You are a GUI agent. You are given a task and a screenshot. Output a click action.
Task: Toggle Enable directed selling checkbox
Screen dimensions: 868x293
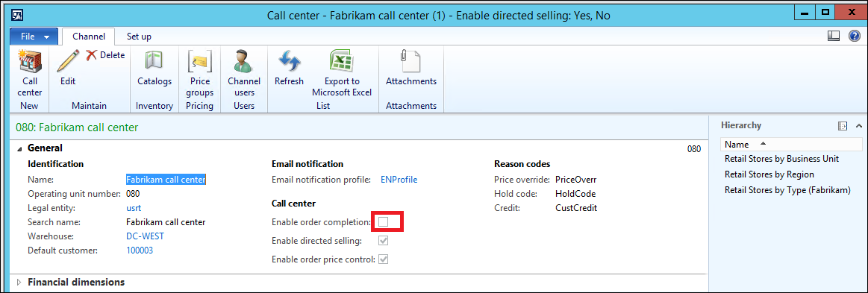383,241
